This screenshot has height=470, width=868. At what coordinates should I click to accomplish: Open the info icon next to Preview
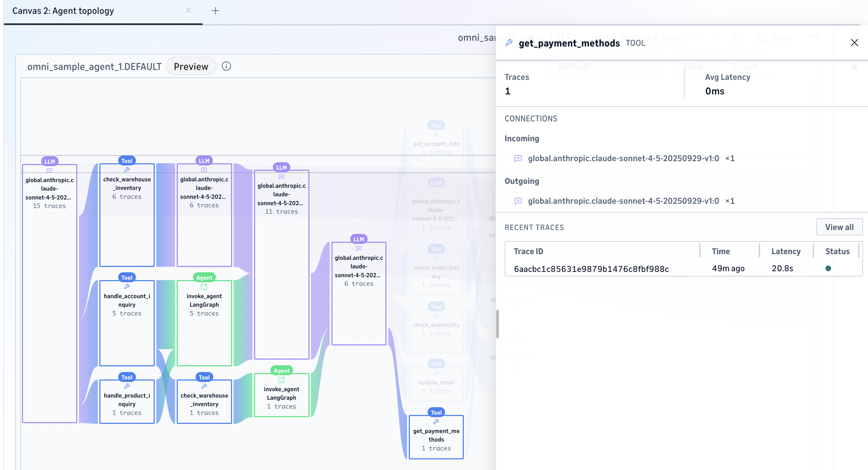[226, 66]
